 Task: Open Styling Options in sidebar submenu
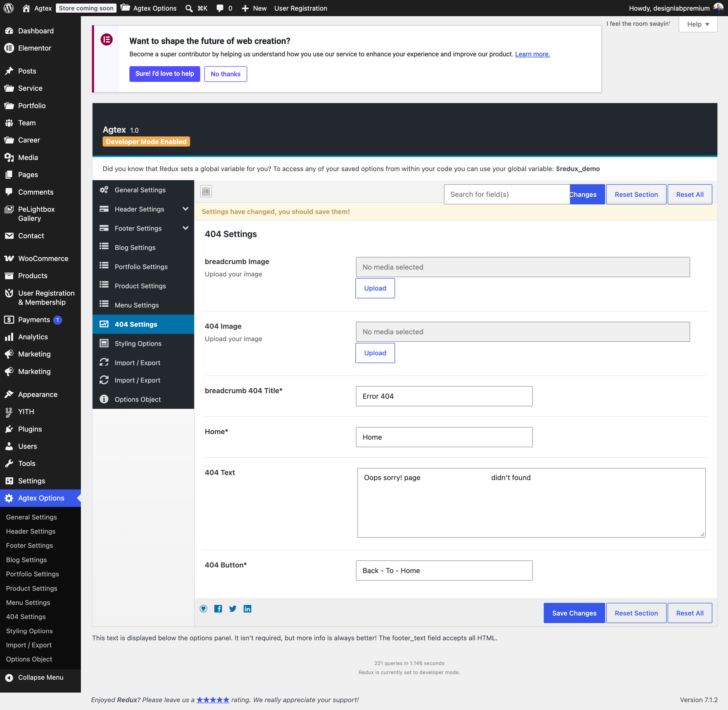[30, 631]
